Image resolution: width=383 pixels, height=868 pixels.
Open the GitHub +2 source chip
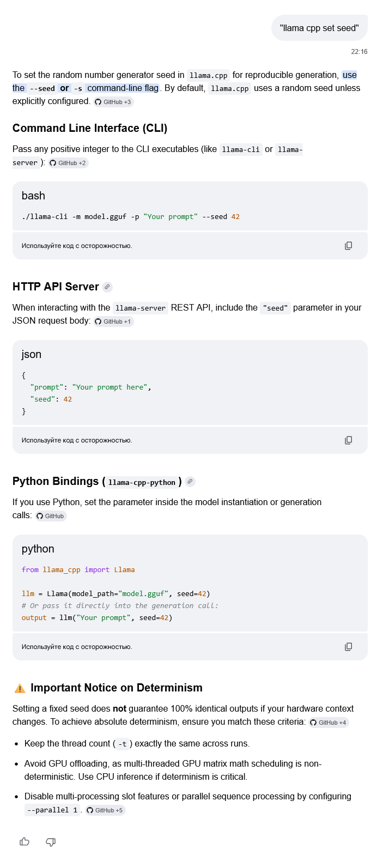68,163
